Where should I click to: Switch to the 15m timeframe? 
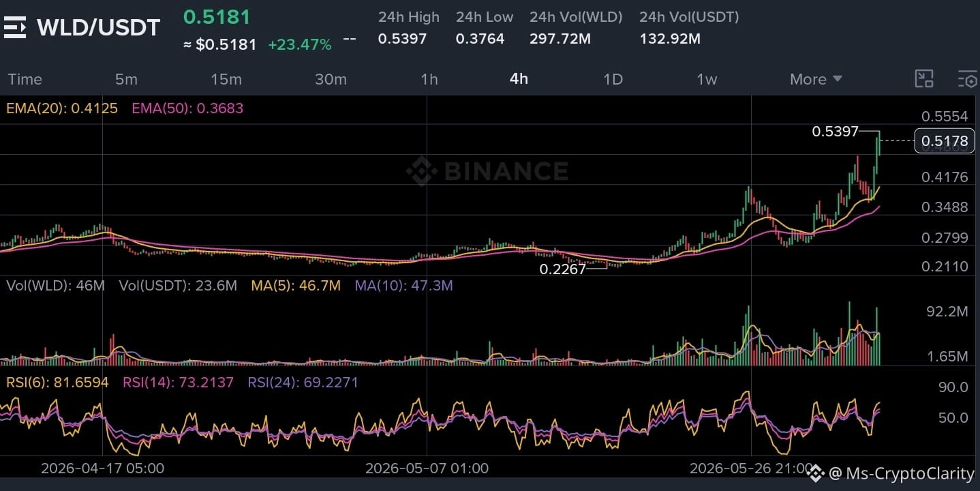[226, 79]
